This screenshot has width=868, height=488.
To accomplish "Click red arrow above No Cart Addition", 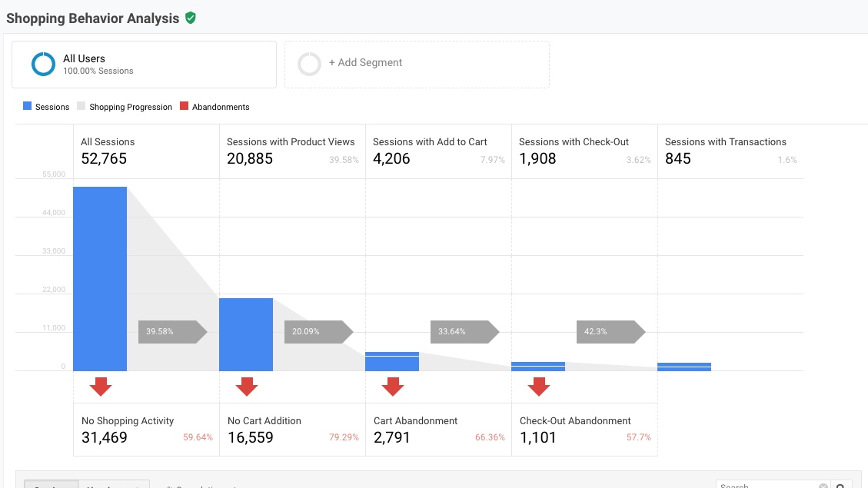I will tap(247, 386).
